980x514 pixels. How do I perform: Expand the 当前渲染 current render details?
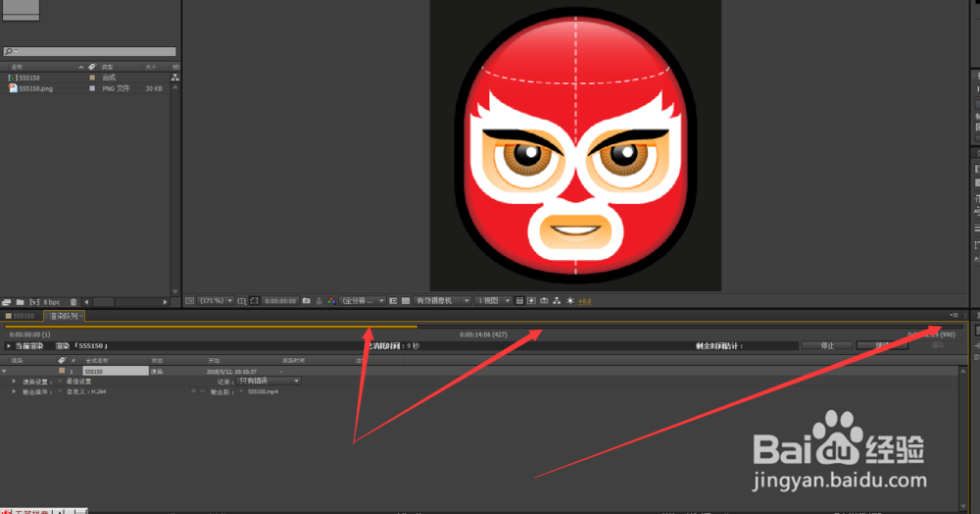coord(9,346)
